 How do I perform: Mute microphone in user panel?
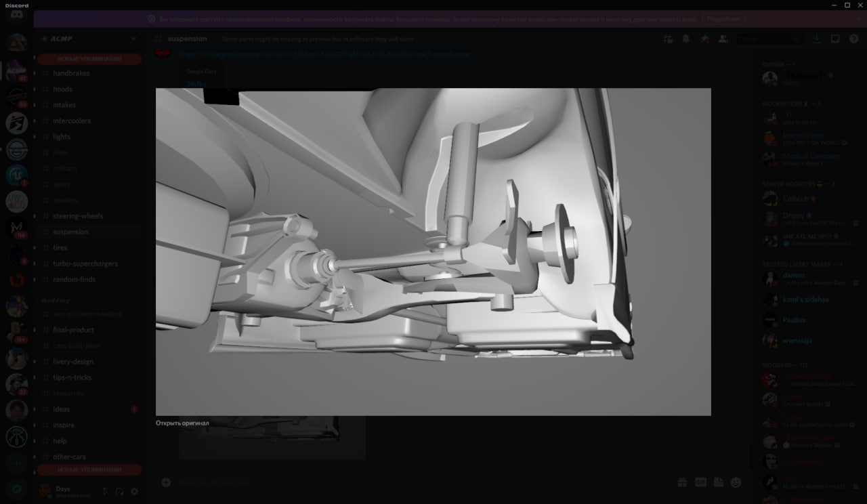tap(104, 491)
